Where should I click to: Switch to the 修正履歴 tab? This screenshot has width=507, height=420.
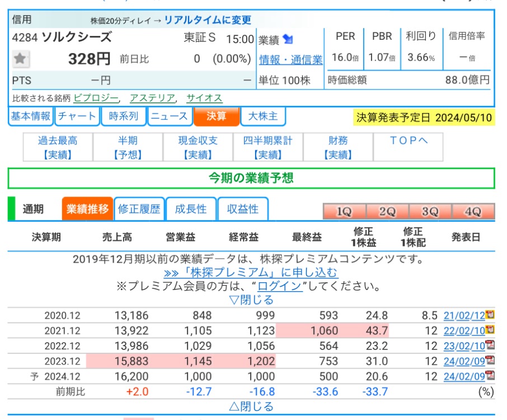(139, 209)
